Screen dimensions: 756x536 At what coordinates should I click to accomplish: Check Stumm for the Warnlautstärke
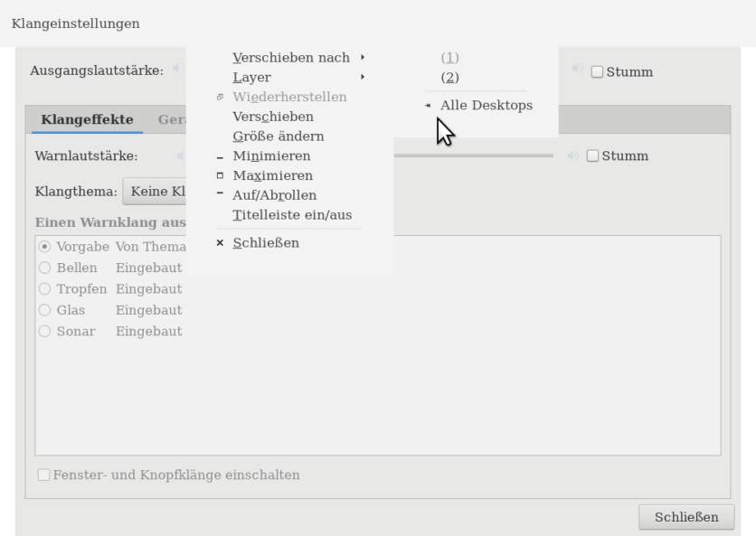pyautogui.click(x=592, y=155)
